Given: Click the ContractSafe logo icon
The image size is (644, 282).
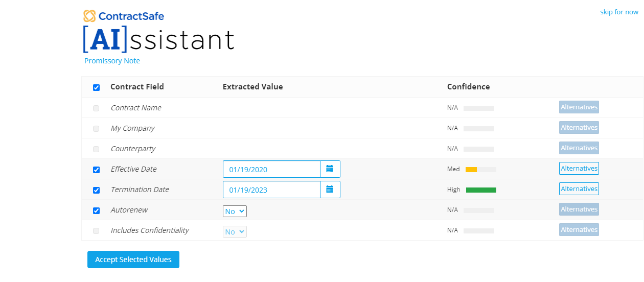Looking at the screenshot, I should click(89, 16).
